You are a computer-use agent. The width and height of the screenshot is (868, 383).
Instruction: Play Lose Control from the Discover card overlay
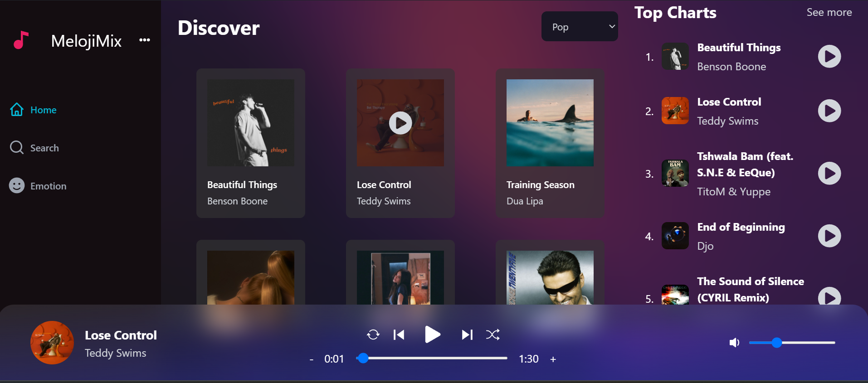(x=400, y=123)
